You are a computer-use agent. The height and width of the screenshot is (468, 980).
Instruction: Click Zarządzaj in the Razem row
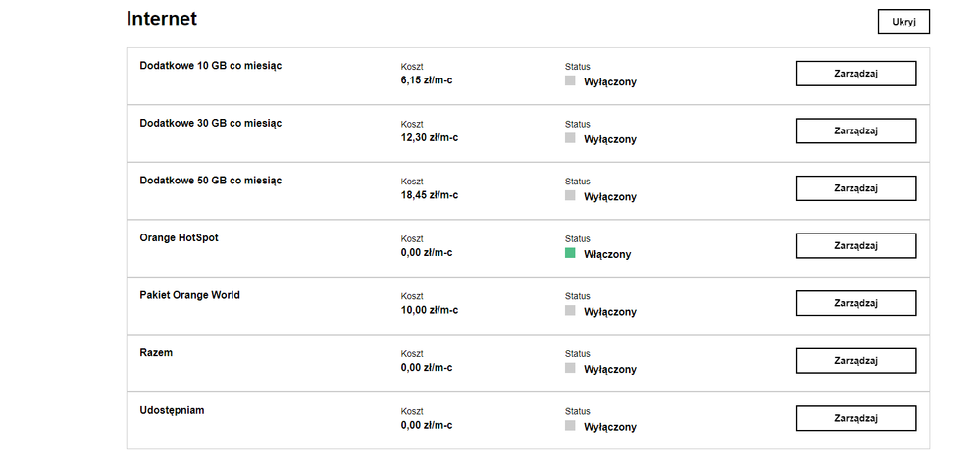click(855, 360)
